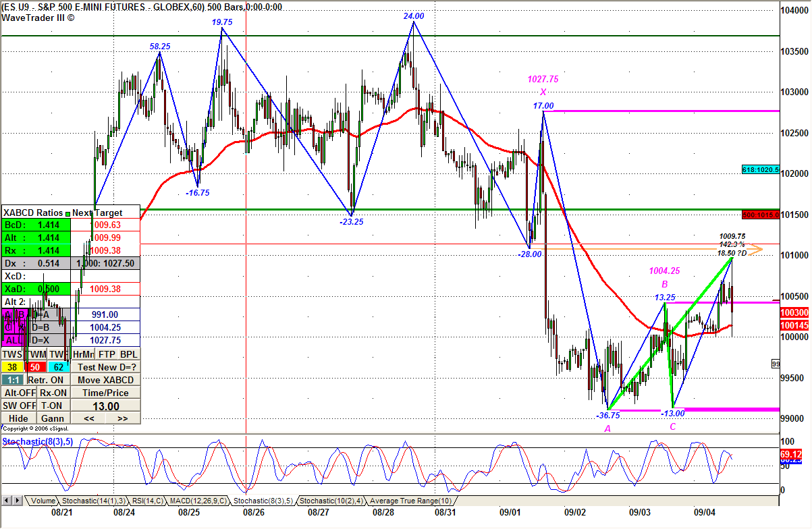Click the magenta B label 1004.25
This screenshot has width=812, height=529.
click(x=665, y=271)
